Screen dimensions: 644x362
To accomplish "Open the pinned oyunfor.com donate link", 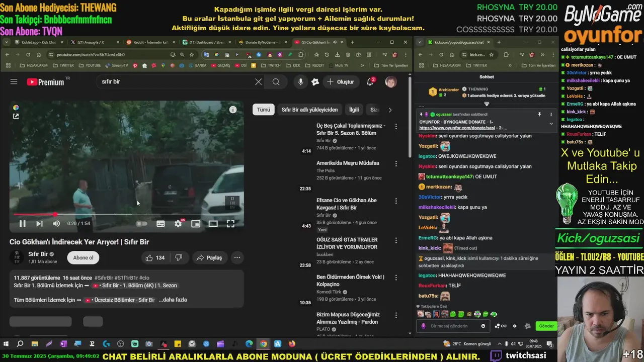I will click(x=457, y=128).
